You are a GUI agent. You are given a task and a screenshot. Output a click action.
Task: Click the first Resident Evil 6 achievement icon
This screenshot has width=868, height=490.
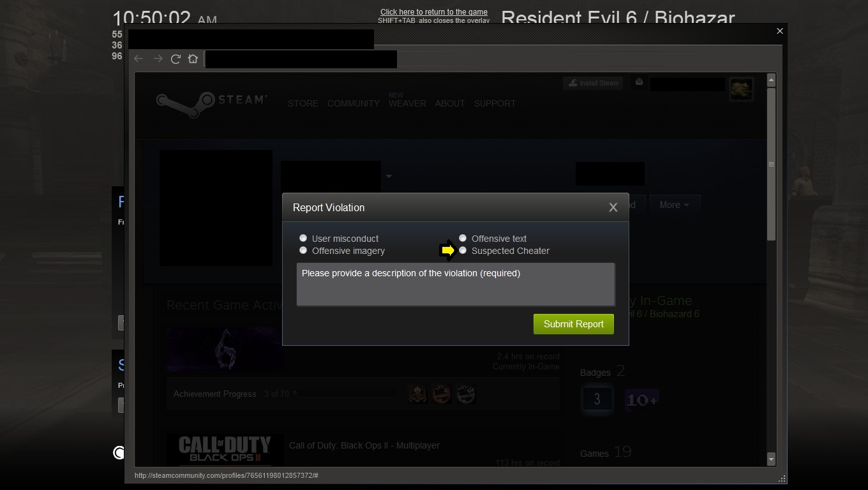[419, 394]
